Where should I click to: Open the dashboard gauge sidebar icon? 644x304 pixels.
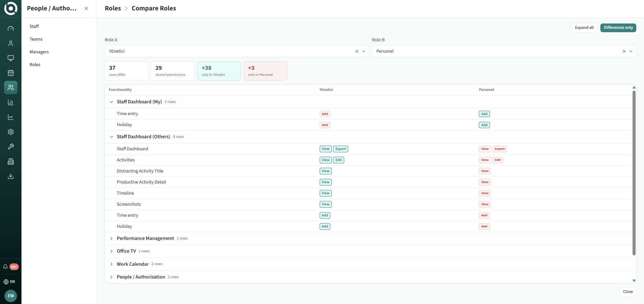(11, 29)
